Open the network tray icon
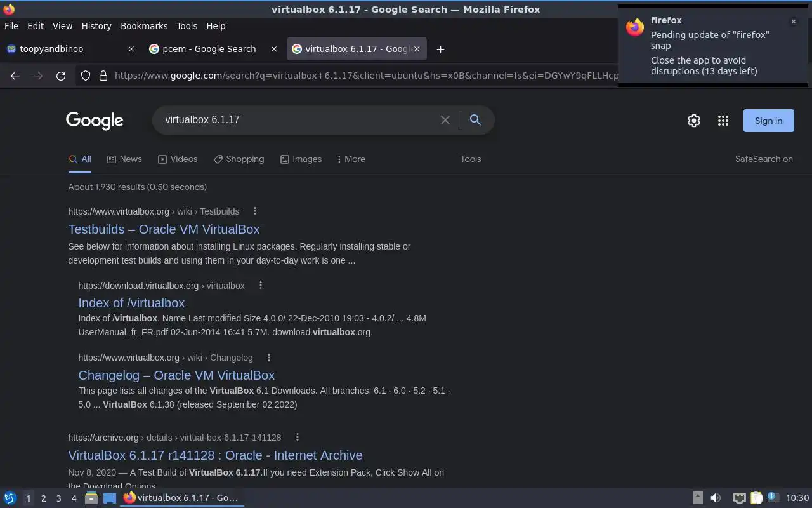This screenshot has height=508, width=812. click(x=739, y=498)
